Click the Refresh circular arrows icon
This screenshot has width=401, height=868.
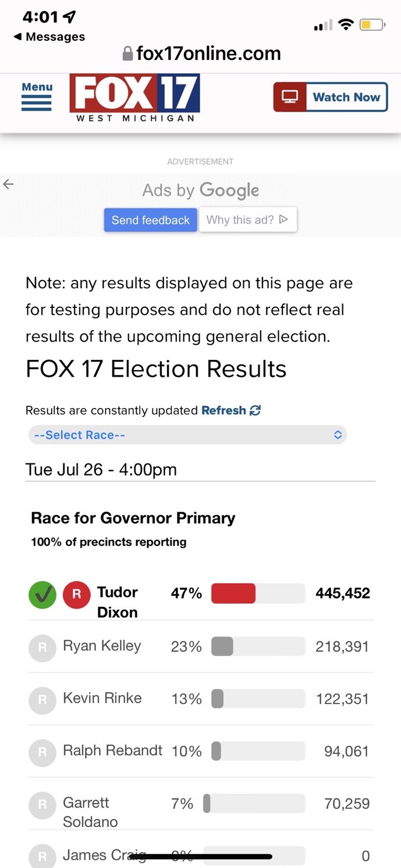255,410
